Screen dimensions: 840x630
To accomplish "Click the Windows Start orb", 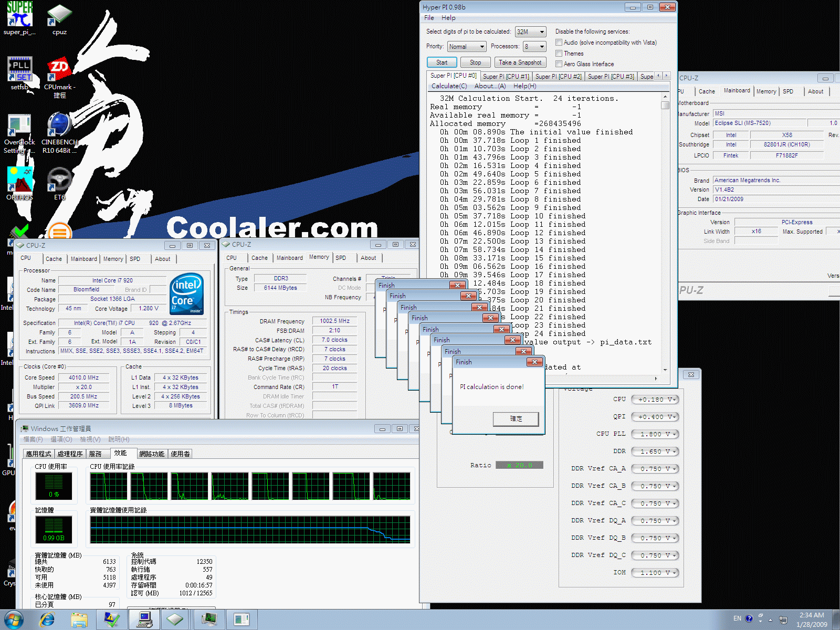I will point(13,619).
